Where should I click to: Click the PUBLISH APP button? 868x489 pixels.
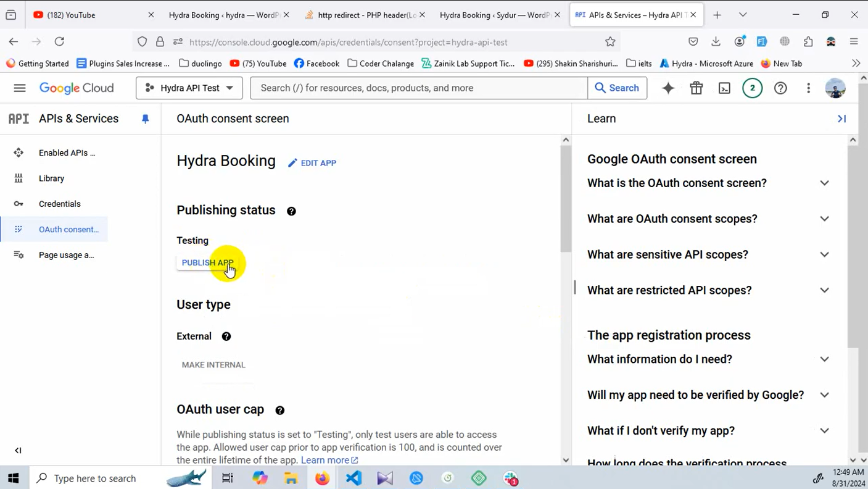click(x=207, y=262)
